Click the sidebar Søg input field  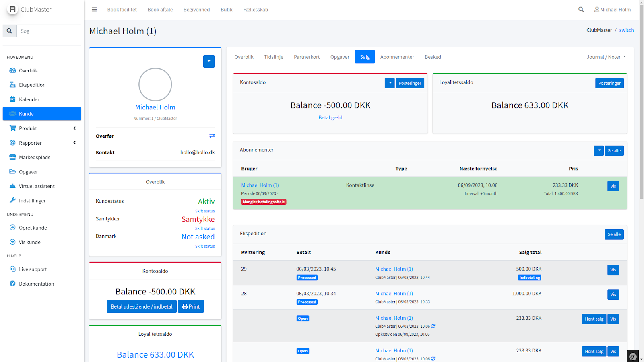(x=48, y=31)
